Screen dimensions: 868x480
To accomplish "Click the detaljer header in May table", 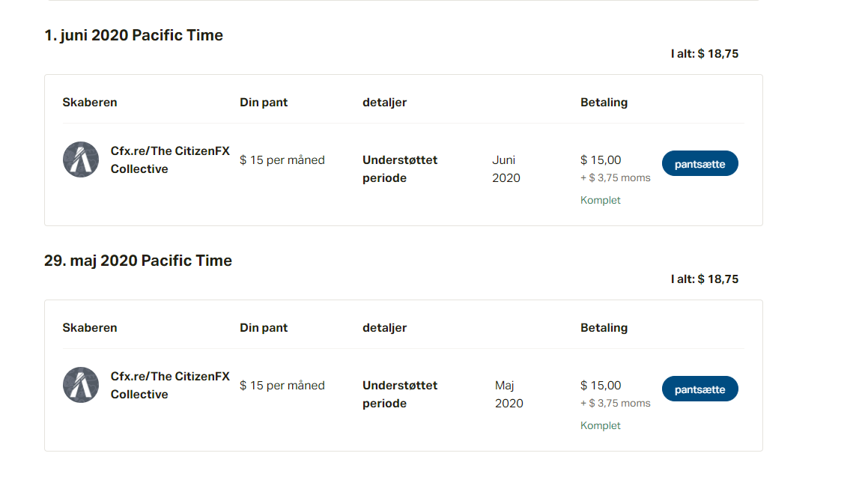I will 384,327.
